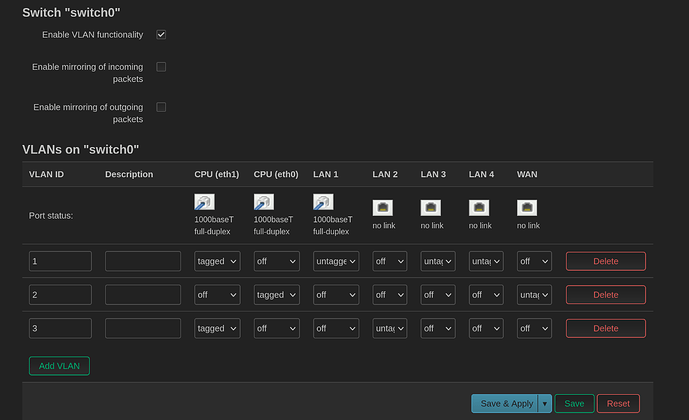Open VLAN 1 CPU (eth1) tagged dropdown
The image size is (689, 420).
tap(217, 261)
